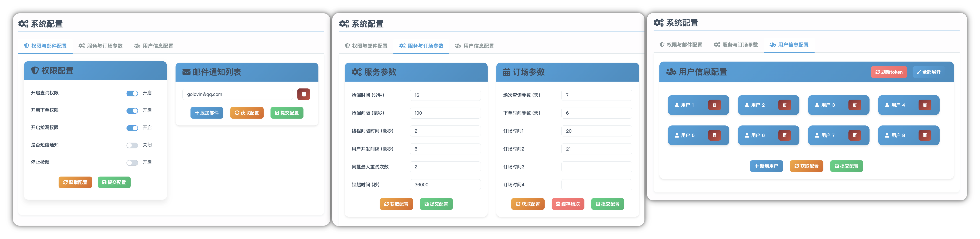Select 用户信息配置 tab in right window
Viewport: 980px width, 239px height.
click(x=789, y=45)
